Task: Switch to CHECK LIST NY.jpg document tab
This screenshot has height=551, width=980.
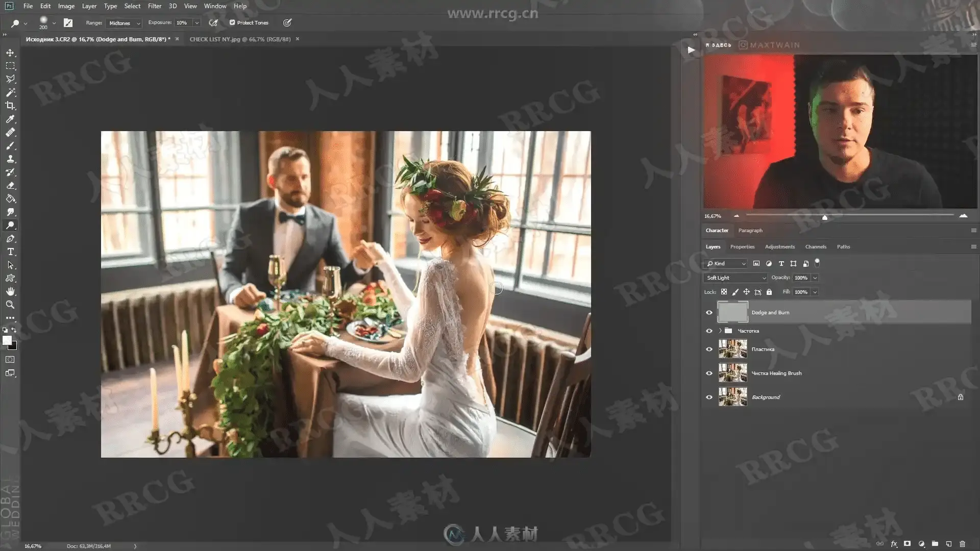Action: pos(240,39)
